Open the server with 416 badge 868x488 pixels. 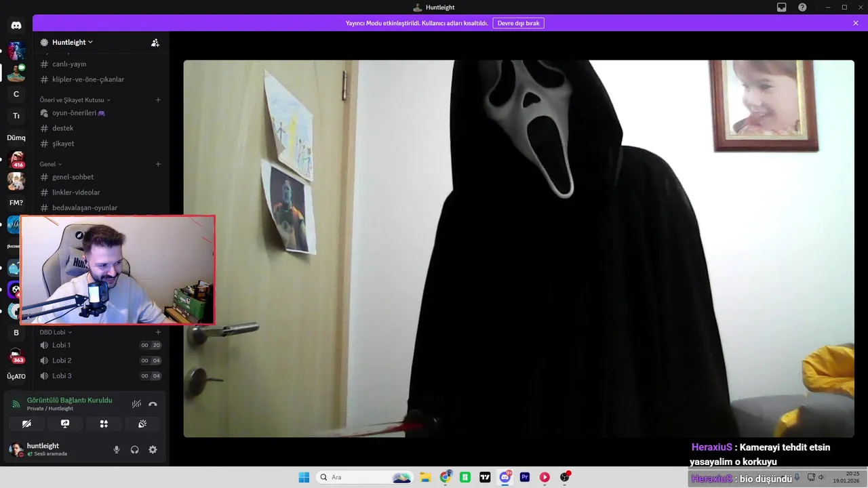[16, 159]
